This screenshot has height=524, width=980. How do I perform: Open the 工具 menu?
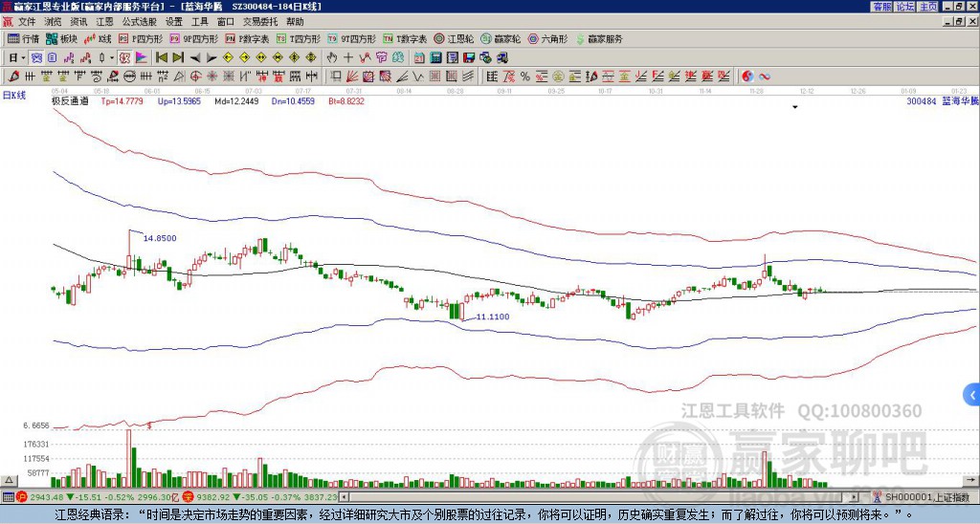pos(199,22)
